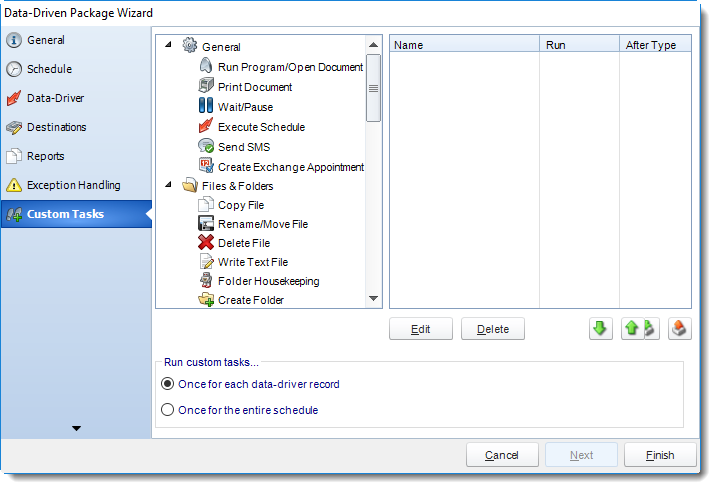Click the Schedule clock icon
Image resolution: width=716 pixels, height=489 pixels.
coord(14,69)
